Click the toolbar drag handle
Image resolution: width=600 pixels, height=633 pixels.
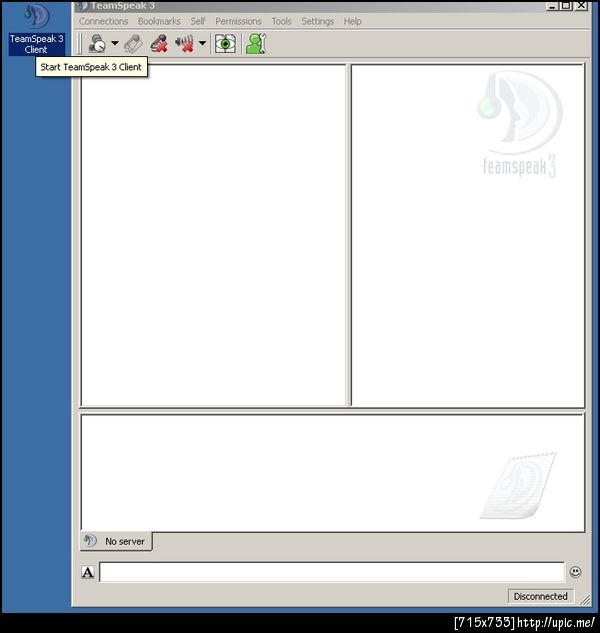(80, 44)
